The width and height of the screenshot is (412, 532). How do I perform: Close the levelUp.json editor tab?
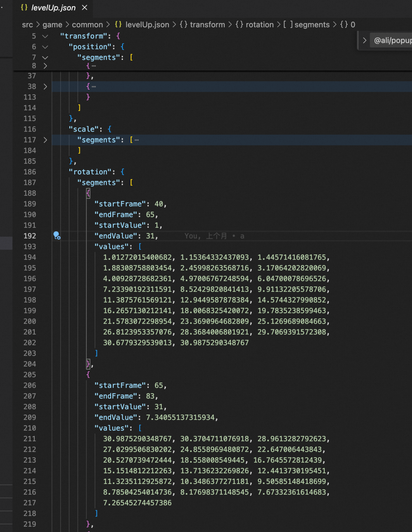pos(85,8)
